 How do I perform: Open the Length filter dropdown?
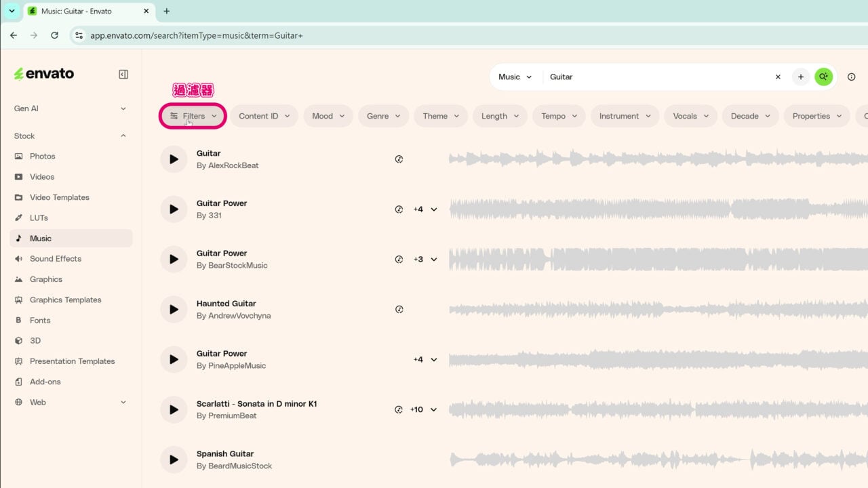click(x=500, y=116)
